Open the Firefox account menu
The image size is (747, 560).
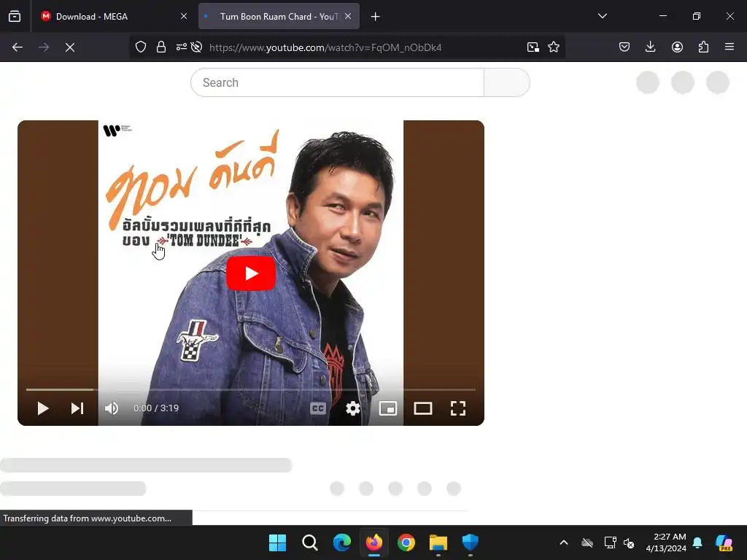(x=677, y=47)
